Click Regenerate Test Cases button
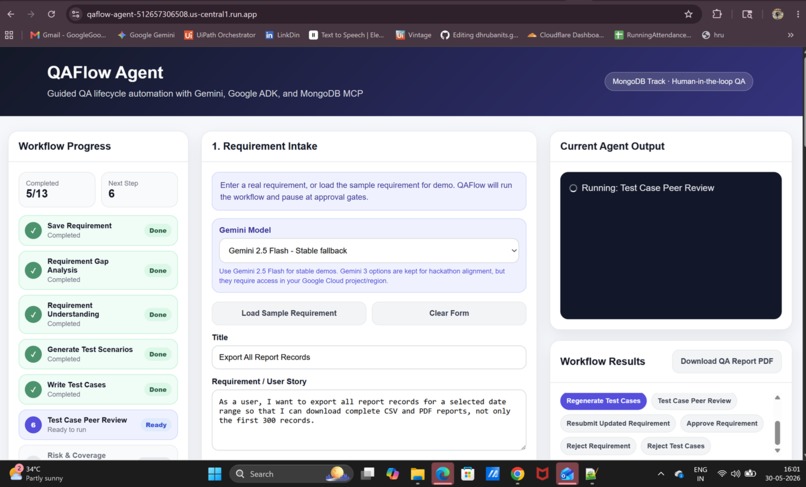 coord(603,401)
